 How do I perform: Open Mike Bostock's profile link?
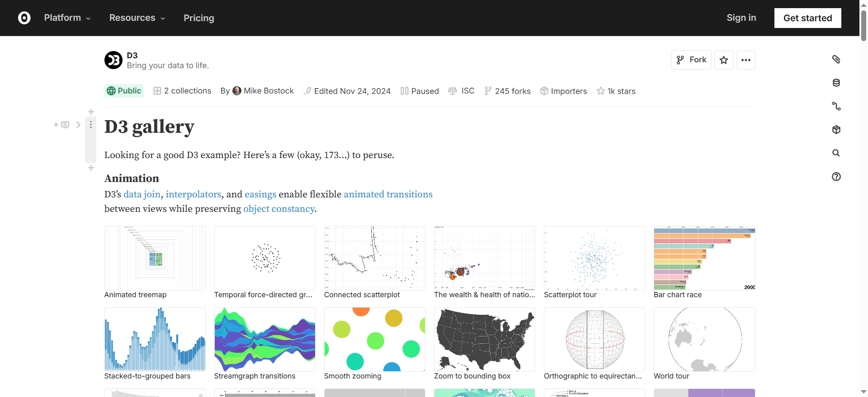coord(269,91)
